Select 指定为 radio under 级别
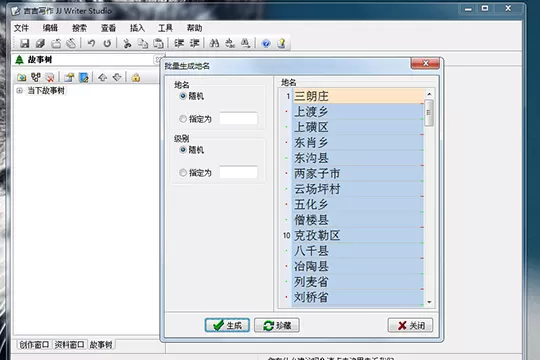Screen dimensions: 540x360 [183, 173]
